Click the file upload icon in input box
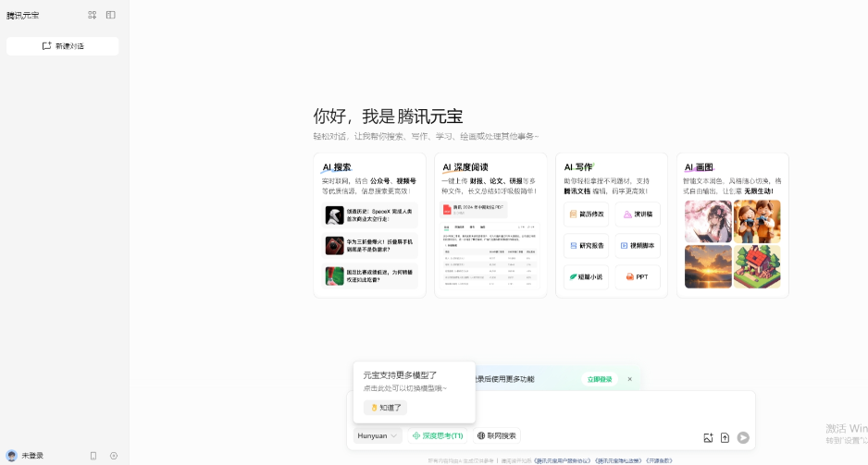The width and height of the screenshot is (868, 465). [725, 438]
